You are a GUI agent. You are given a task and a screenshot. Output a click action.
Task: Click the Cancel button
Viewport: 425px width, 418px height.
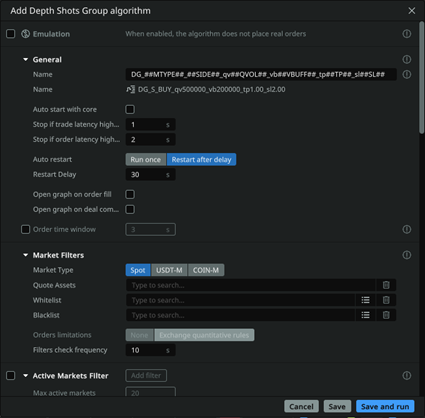click(301, 406)
